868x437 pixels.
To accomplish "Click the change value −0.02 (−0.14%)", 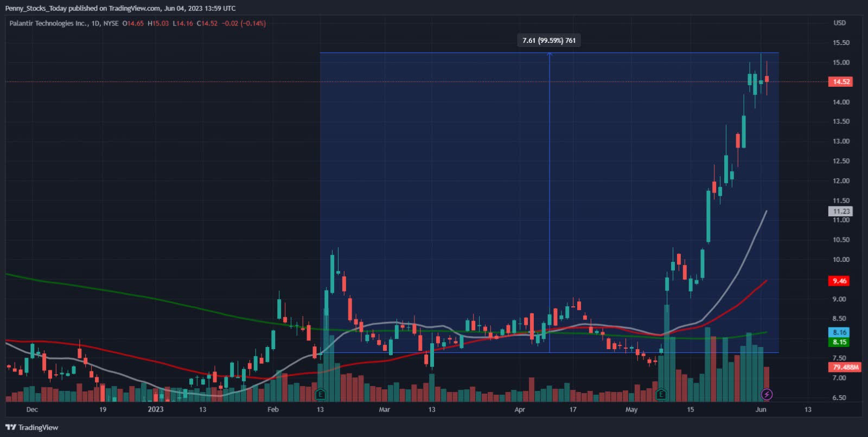I will pyautogui.click(x=244, y=23).
